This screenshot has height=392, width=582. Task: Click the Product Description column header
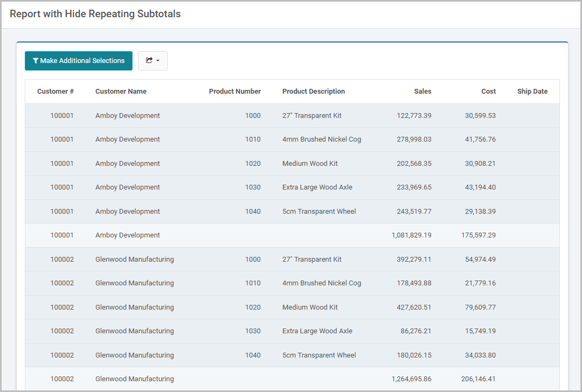pos(313,91)
